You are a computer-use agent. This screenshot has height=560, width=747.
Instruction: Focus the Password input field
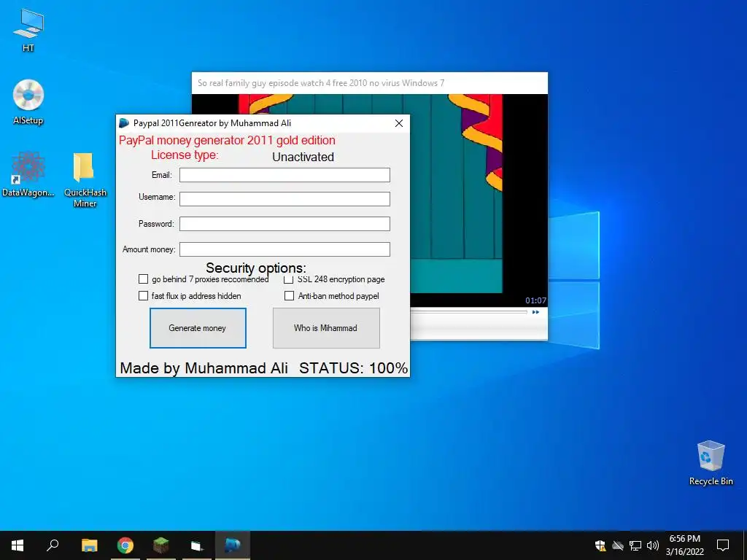285,224
